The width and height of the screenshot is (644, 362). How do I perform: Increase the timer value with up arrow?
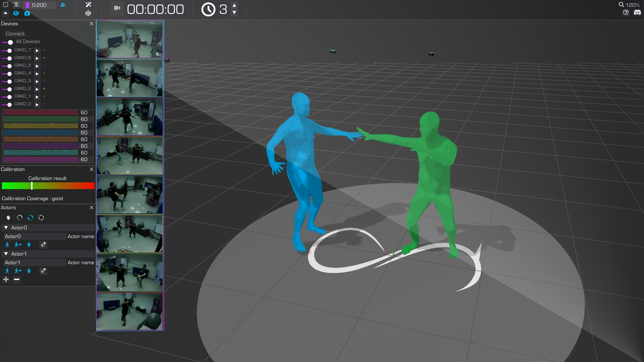[x=234, y=5]
